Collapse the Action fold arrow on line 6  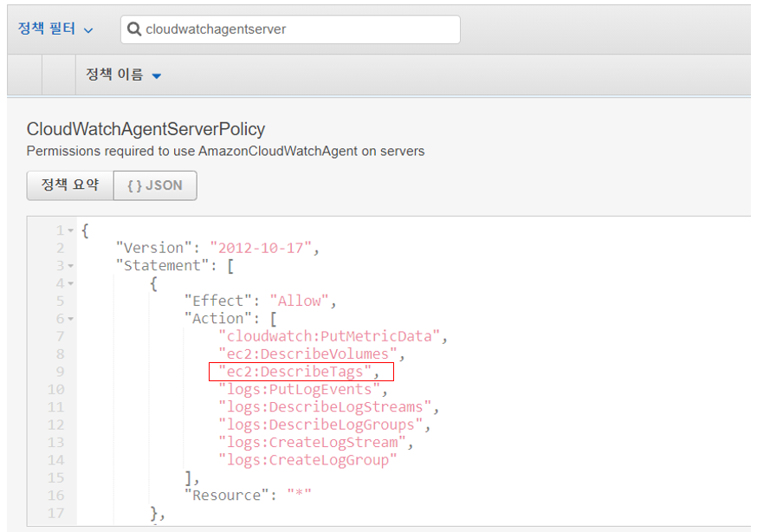pyautogui.click(x=71, y=319)
